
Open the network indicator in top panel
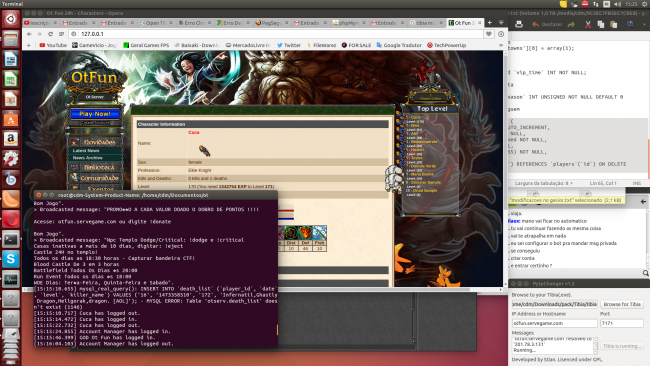pos(596,4)
